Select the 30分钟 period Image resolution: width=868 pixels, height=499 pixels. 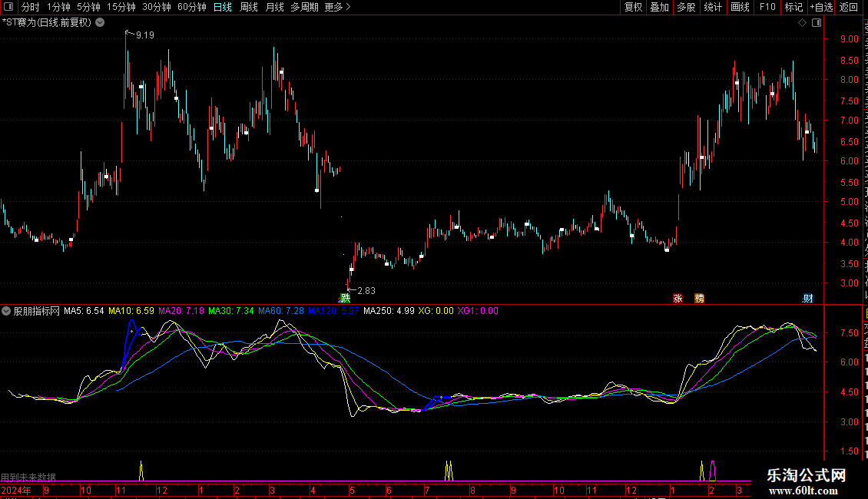click(x=157, y=7)
